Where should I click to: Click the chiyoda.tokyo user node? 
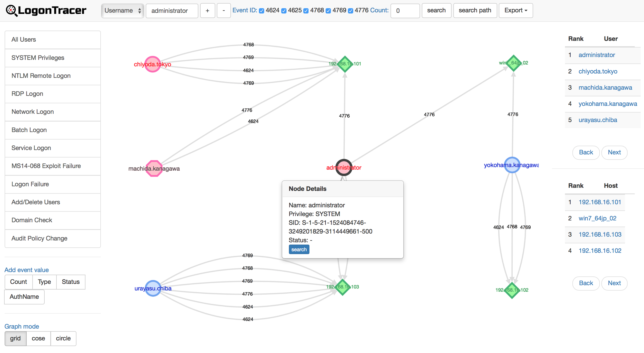point(152,64)
